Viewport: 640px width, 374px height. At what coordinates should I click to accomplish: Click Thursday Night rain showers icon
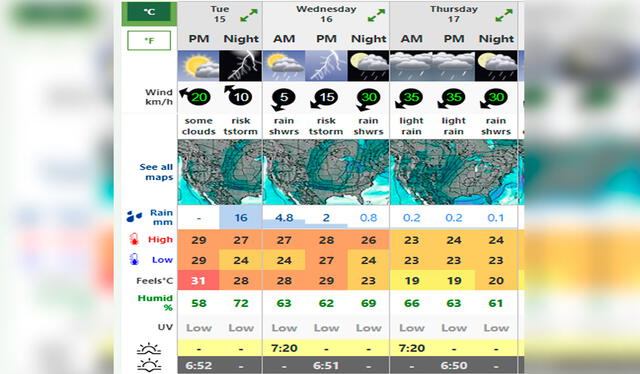[x=496, y=66]
